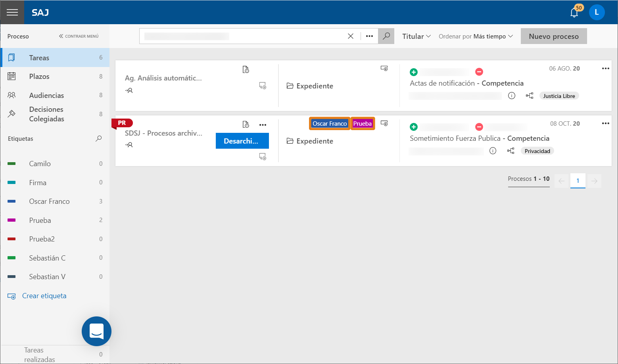618x364 pixels.
Task: Clear the search field with the X
Action: pos(351,36)
